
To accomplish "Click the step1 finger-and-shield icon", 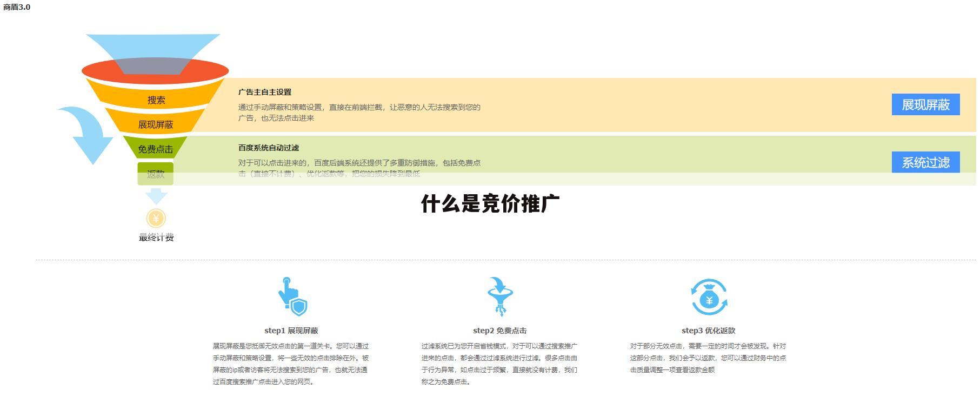I will [292, 296].
